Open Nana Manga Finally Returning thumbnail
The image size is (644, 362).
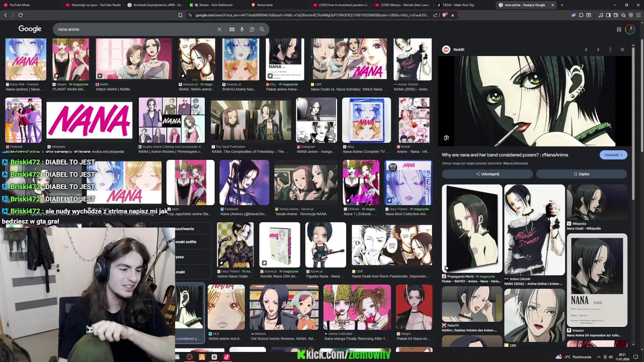[x=357, y=307]
